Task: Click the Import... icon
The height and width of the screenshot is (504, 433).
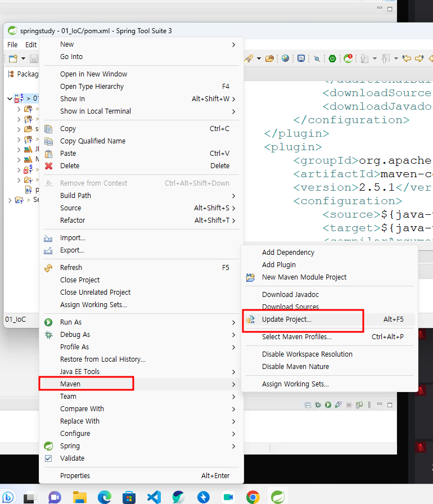Action: click(x=48, y=238)
